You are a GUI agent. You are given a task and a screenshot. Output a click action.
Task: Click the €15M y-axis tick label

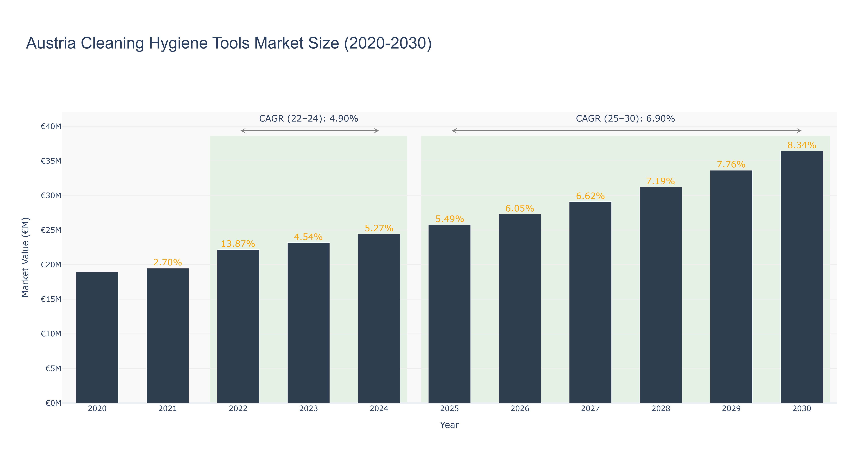click(51, 299)
